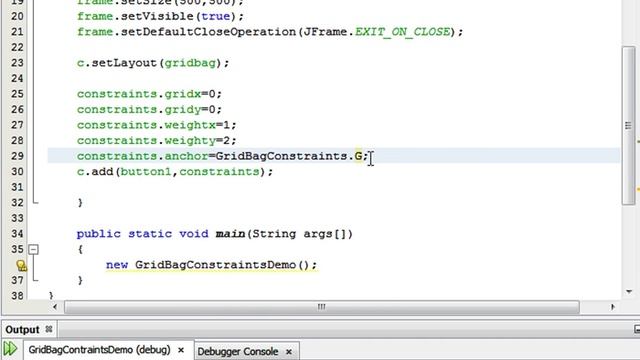Close the Debugger Console tab
Image resolution: width=640 pixels, height=360 pixels.
click(289, 351)
